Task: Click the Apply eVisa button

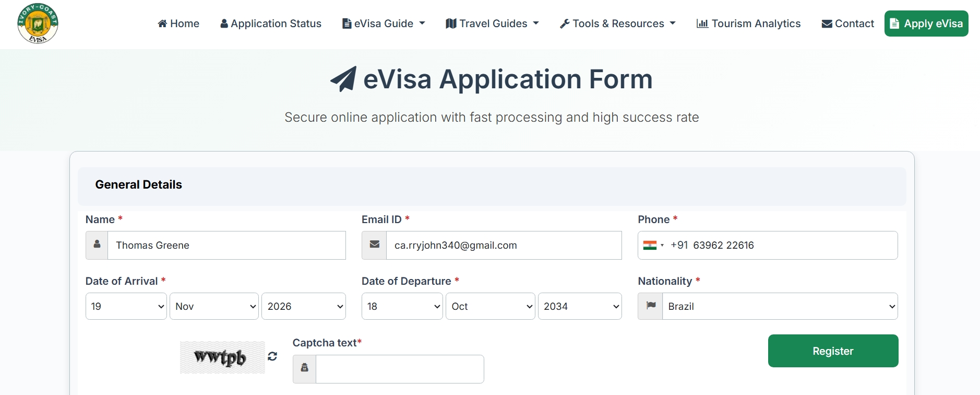Action: (x=926, y=24)
